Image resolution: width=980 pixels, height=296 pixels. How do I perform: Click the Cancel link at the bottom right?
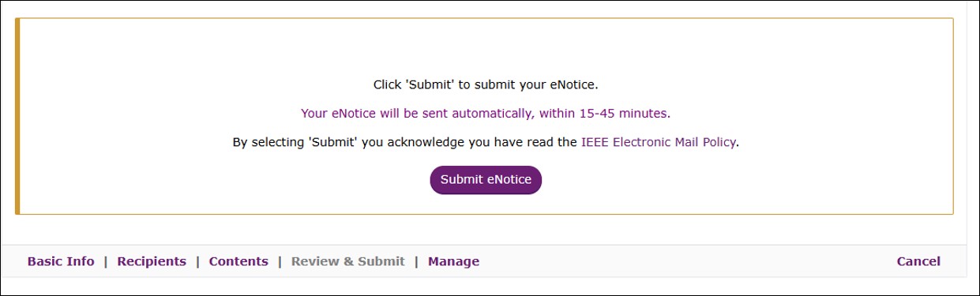(918, 261)
